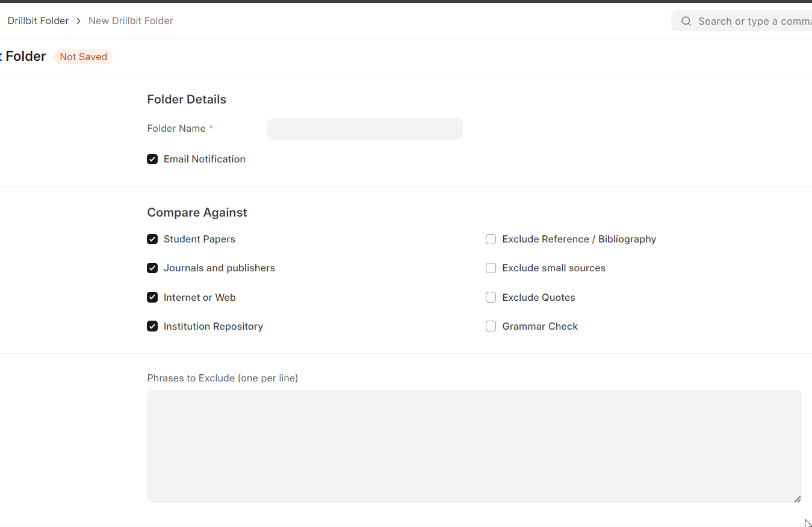812x527 pixels.
Task: Tick the Exclude small sources checkbox
Action: [491, 268]
